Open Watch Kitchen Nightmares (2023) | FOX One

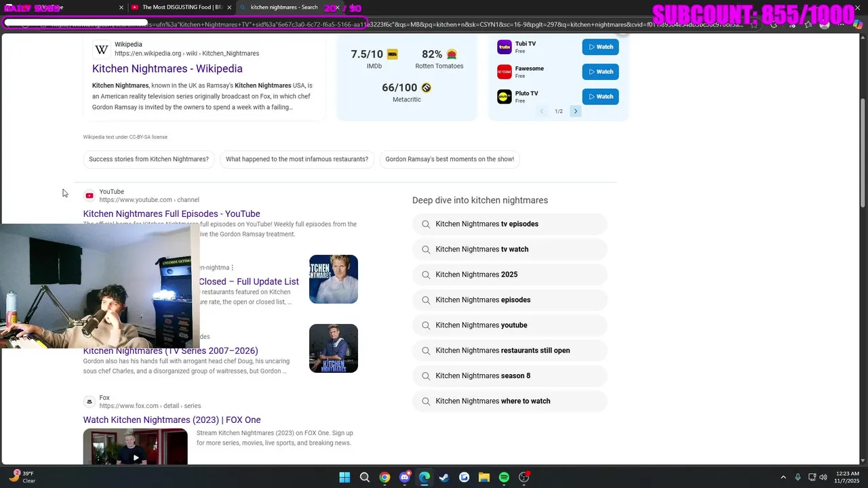click(172, 420)
